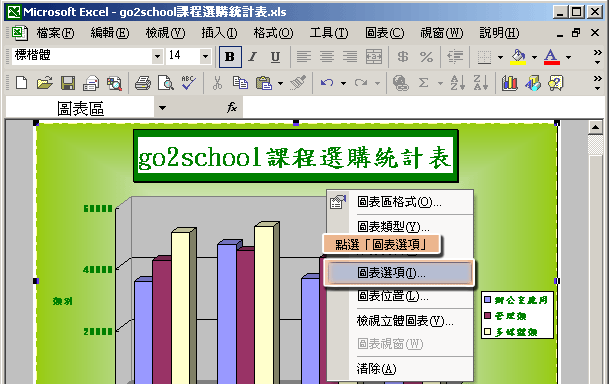Click the Drawing toolbar icon
This screenshot has height=384, width=609.
pos(532,83)
